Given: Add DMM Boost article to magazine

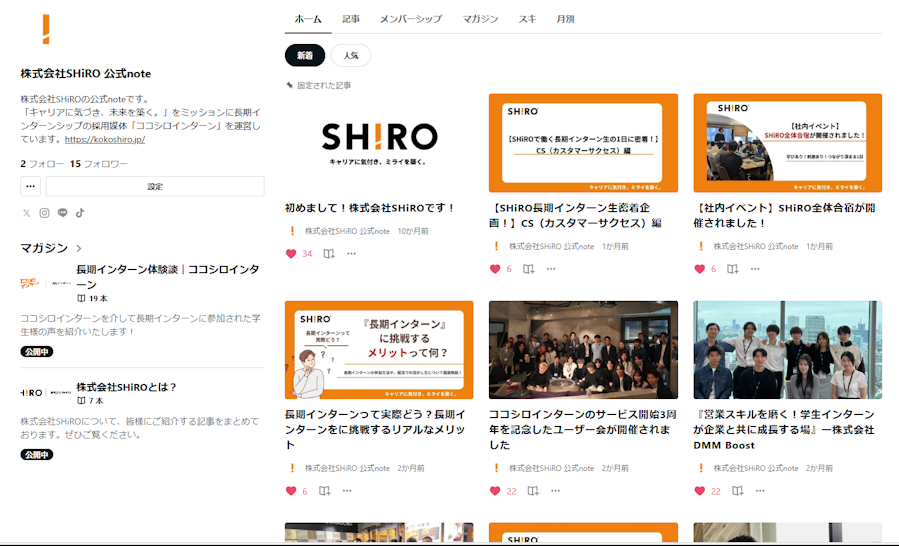Looking at the screenshot, I should click(x=737, y=490).
